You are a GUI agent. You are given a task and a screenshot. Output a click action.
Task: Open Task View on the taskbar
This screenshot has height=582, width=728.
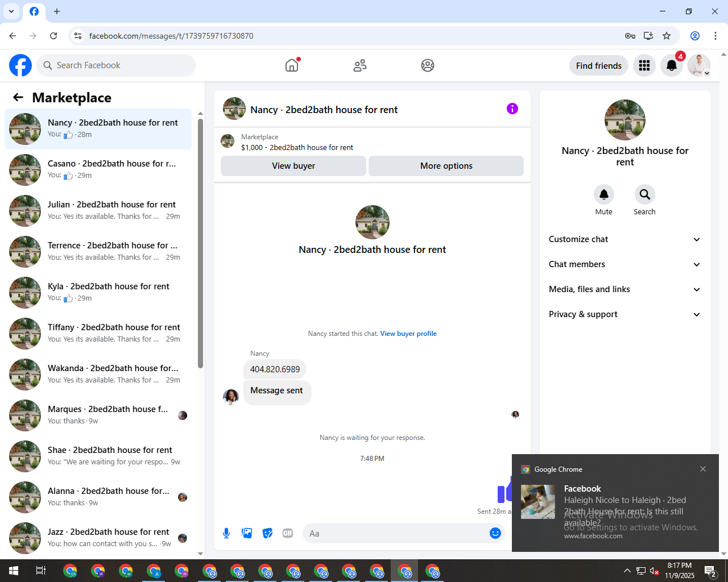(x=41, y=571)
